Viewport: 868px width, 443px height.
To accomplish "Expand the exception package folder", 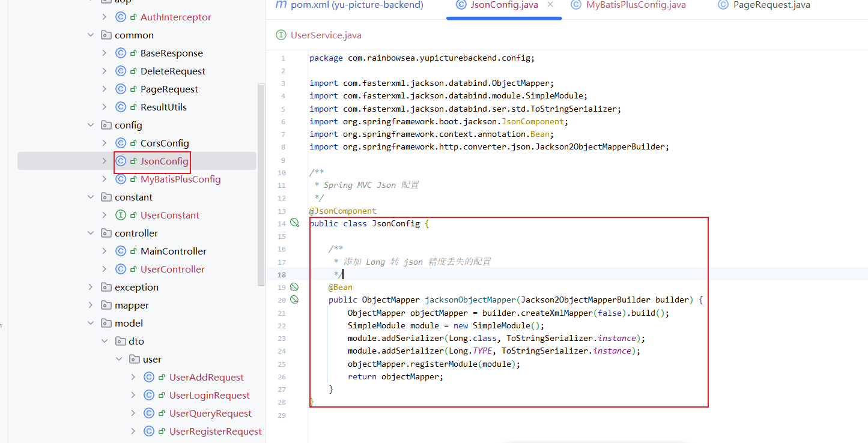I will coord(91,287).
